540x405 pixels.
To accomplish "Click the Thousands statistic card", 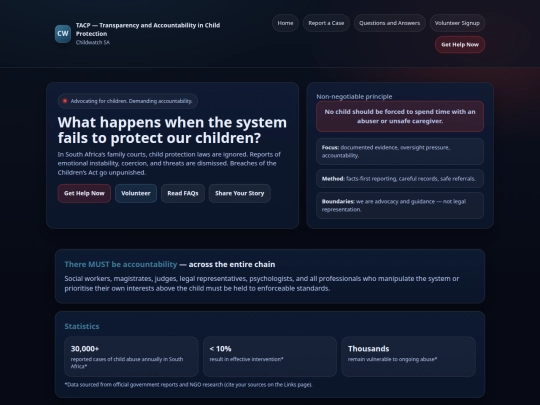I will pyautogui.click(x=408, y=356).
